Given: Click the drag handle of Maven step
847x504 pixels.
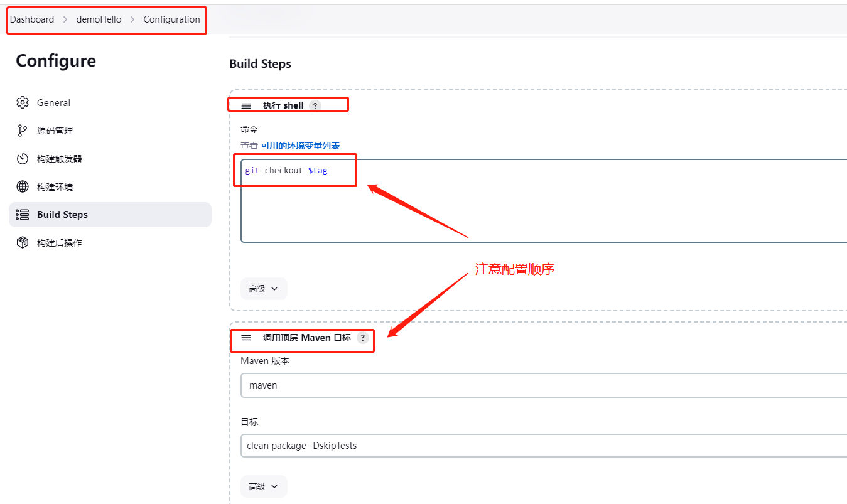Looking at the screenshot, I should pos(246,338).
